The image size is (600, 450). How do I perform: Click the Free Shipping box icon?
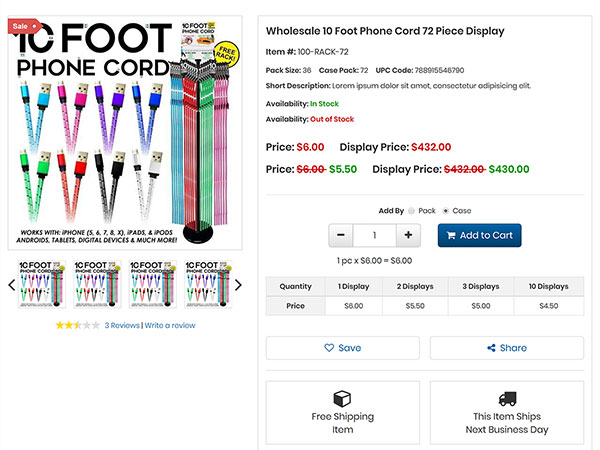pyautogui.click(x=342, y=398)
